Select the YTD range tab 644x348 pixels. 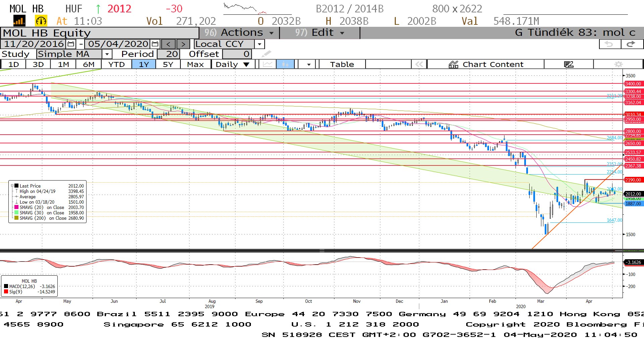tap(117, 64)
